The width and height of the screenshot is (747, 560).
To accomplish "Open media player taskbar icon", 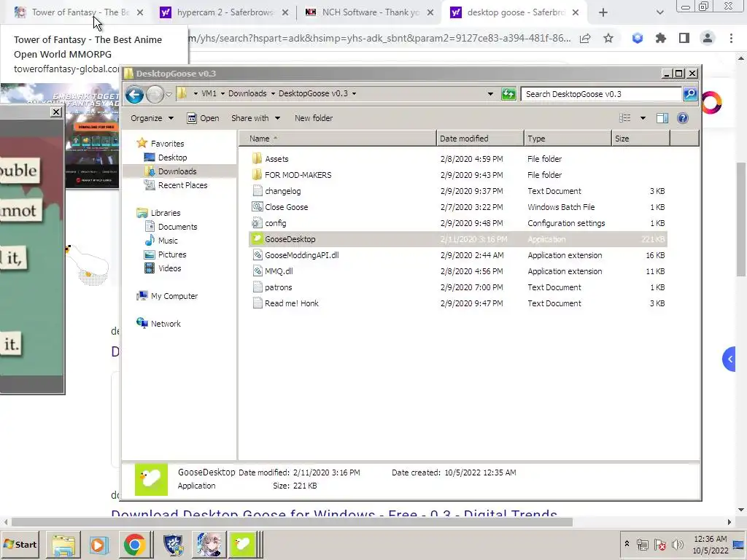I will [x=98, y=544].
